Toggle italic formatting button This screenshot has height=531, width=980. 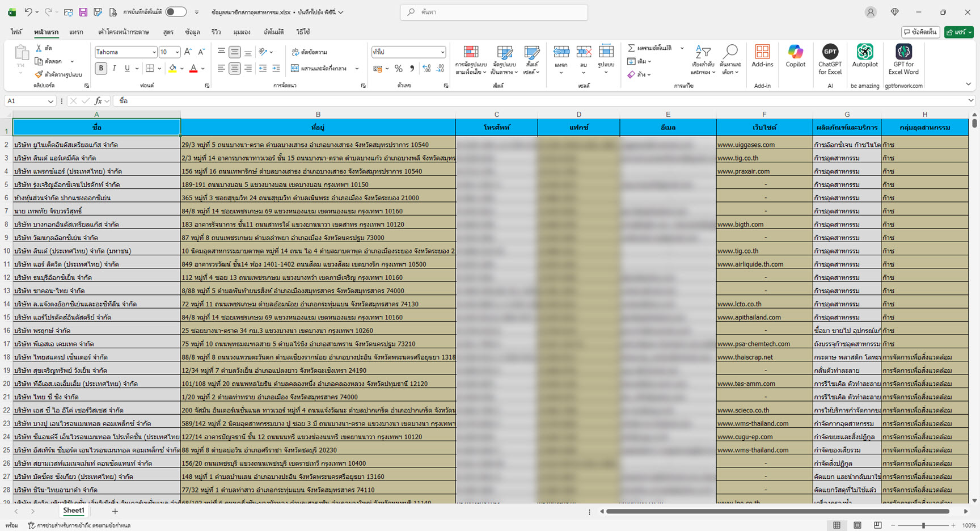[x=114, y=69]
